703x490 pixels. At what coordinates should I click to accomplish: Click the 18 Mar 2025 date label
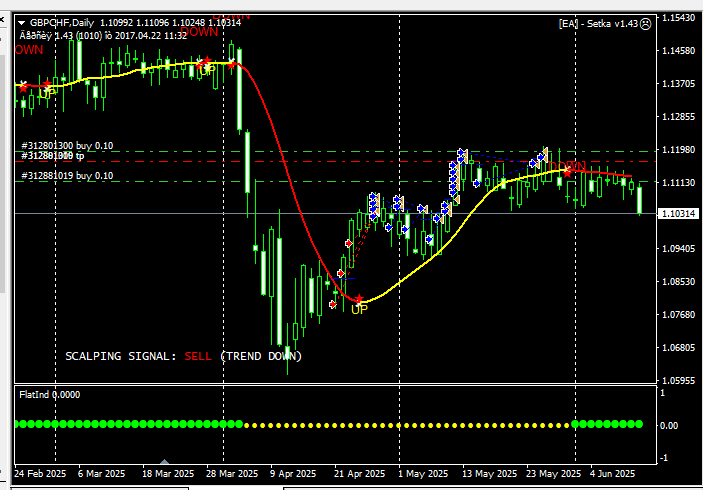(168, 474)
